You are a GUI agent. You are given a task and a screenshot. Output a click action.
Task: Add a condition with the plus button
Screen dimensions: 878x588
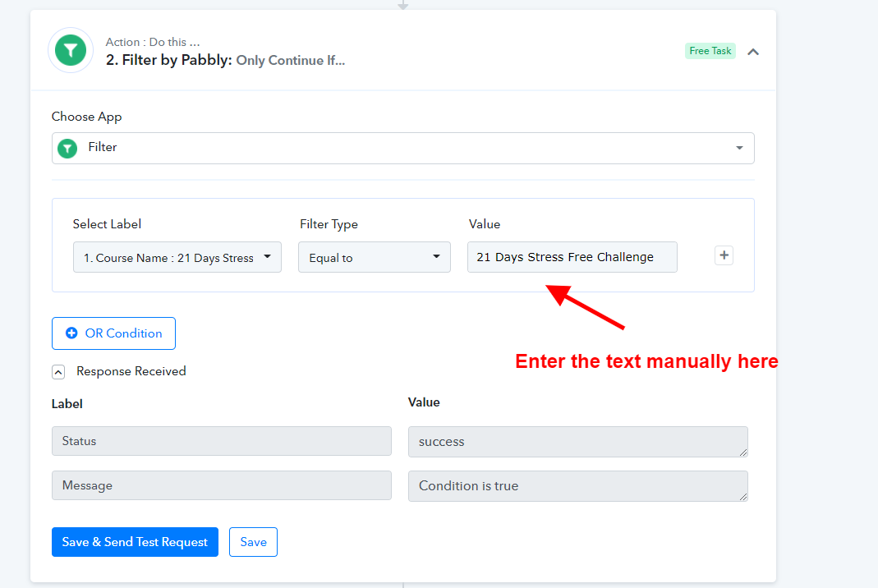724,255
